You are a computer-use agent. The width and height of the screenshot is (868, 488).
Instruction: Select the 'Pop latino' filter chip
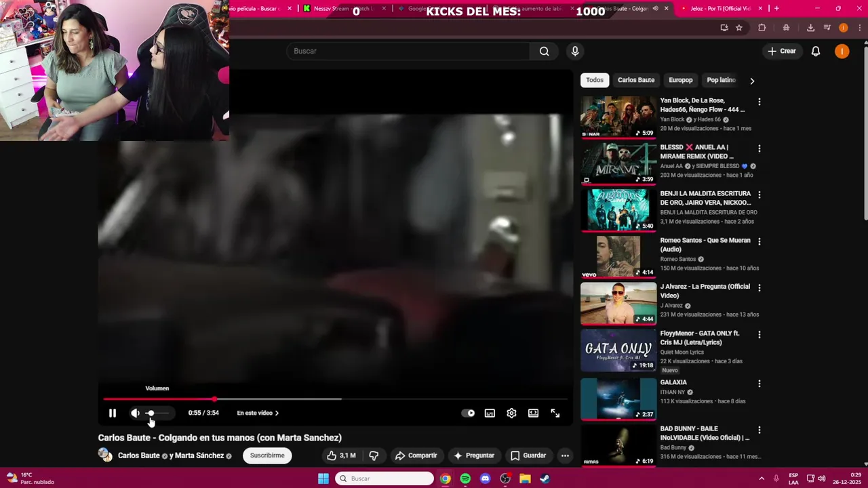pyautogui.click(x=721, y=80)
